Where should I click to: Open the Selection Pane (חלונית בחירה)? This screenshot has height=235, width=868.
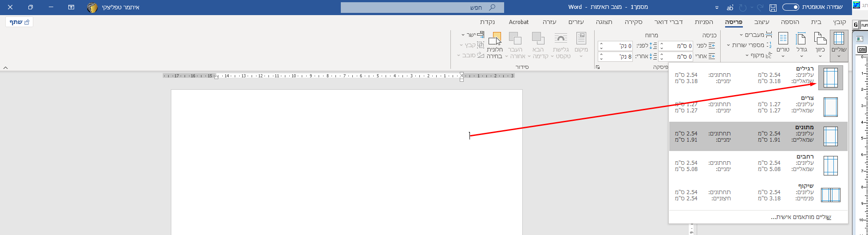pos(494,46)
